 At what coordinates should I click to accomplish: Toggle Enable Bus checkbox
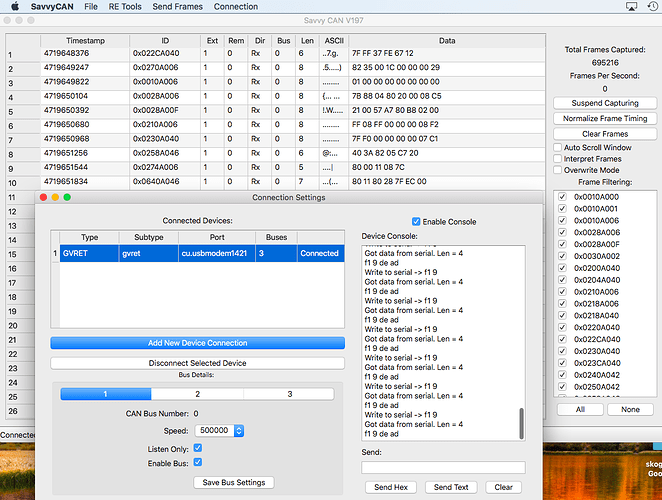198,462
